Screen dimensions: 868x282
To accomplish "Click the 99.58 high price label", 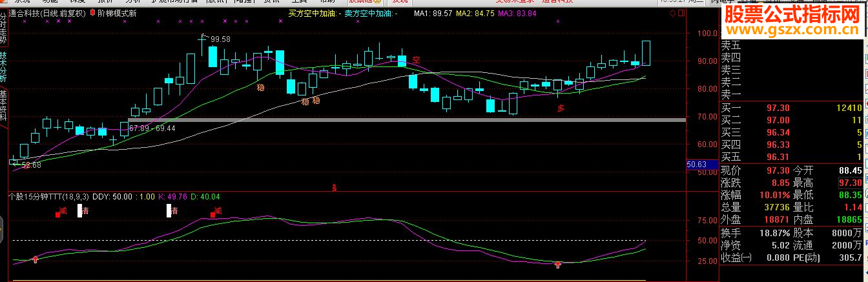I will 220,39.
